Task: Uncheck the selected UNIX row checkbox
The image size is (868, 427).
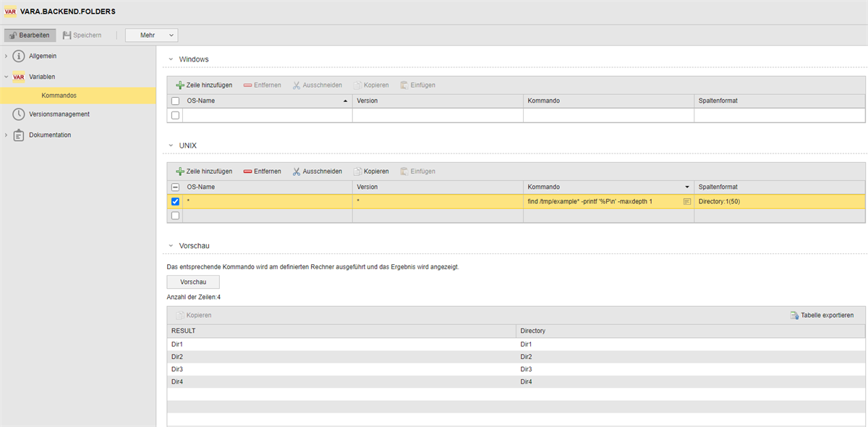Action: tap(174, 201)
